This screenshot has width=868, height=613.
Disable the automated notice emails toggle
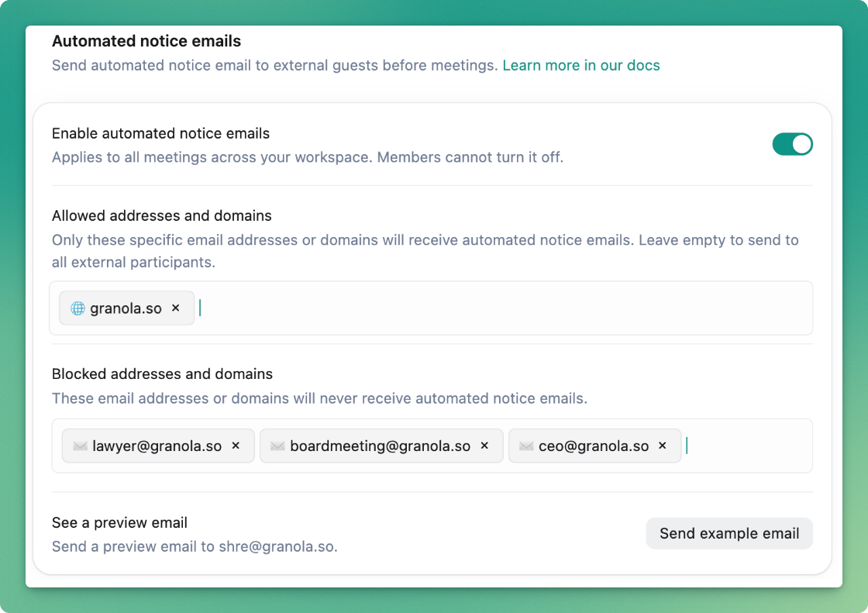pos(792,144)
